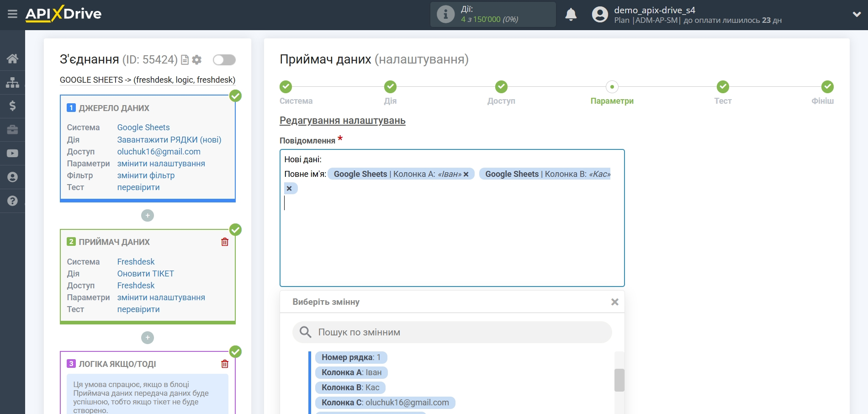
Task: Open the Оновити ТІКЕТ action link
Action: 146,274
